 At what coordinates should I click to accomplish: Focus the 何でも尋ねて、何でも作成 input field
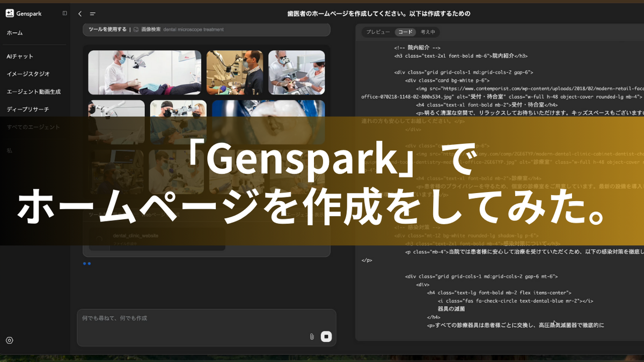pos(207,328)
